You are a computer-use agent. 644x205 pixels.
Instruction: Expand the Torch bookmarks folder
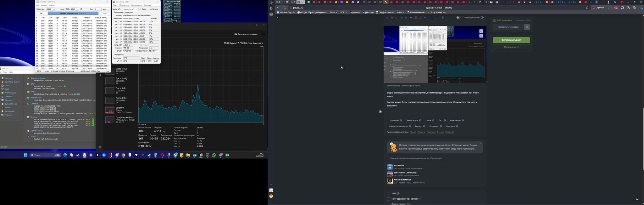[x=333, y=13]
